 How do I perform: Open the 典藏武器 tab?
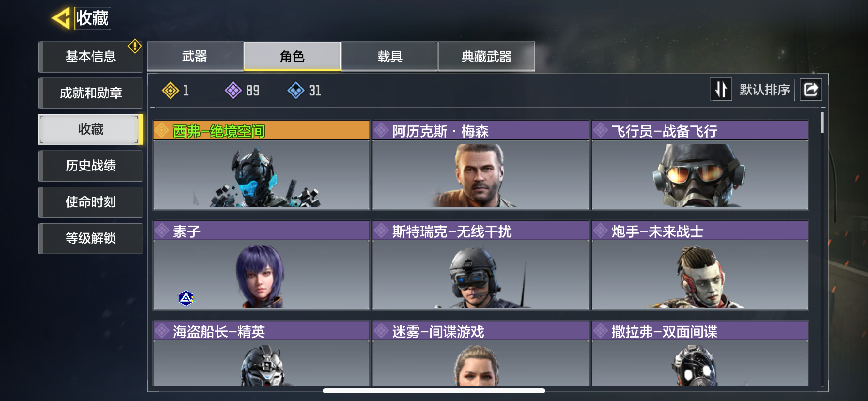[x=487, y=57]
